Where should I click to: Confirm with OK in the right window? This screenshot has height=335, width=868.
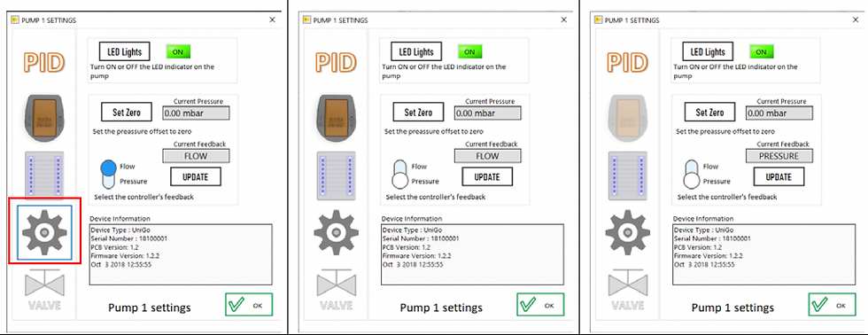(x=833, y=305)
